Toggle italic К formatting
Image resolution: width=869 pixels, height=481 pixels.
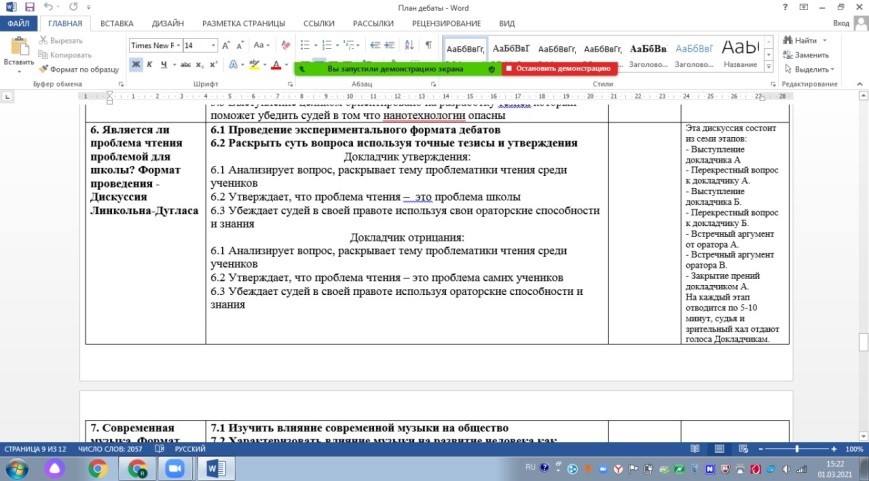(150, 65)
